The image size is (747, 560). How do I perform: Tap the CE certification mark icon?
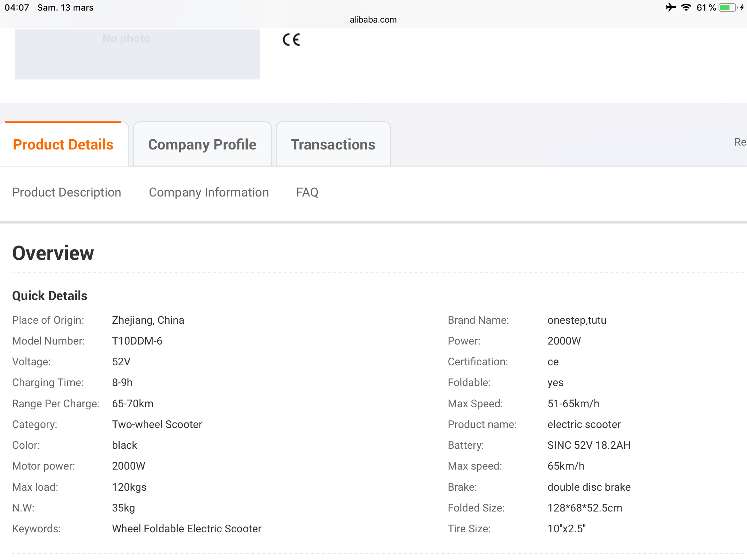point(291,40)
